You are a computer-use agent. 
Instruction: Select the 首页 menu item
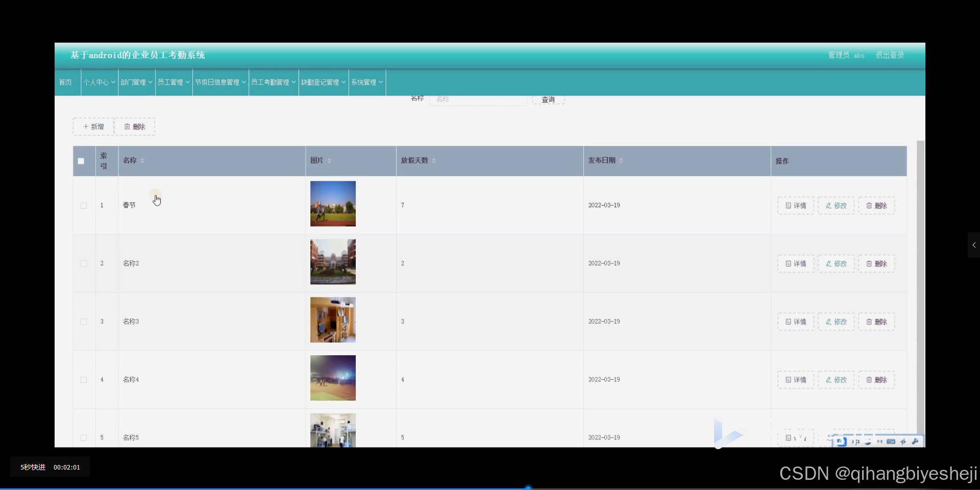[x=65, y=82]
